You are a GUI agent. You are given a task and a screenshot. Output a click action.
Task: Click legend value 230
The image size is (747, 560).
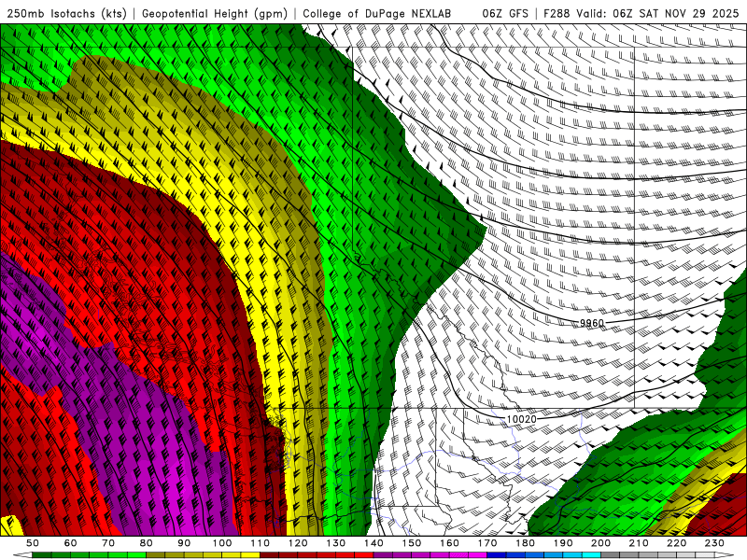tap(714, 543)
